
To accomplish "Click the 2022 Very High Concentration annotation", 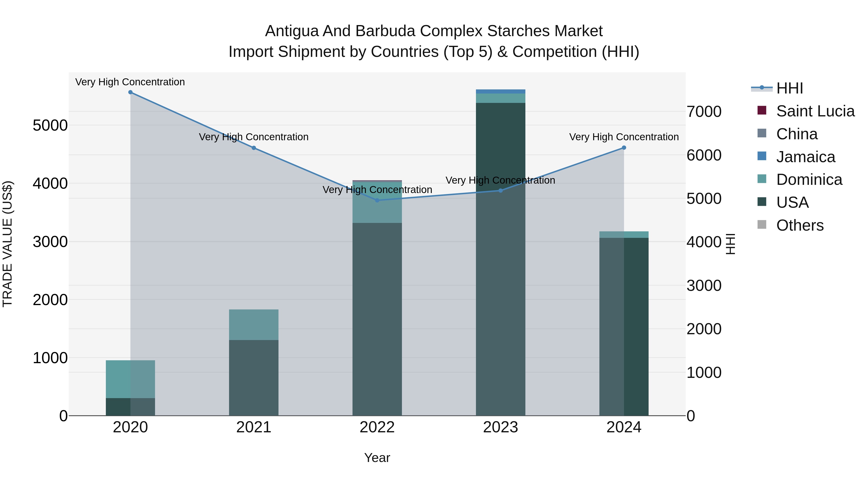I will 377,190.
